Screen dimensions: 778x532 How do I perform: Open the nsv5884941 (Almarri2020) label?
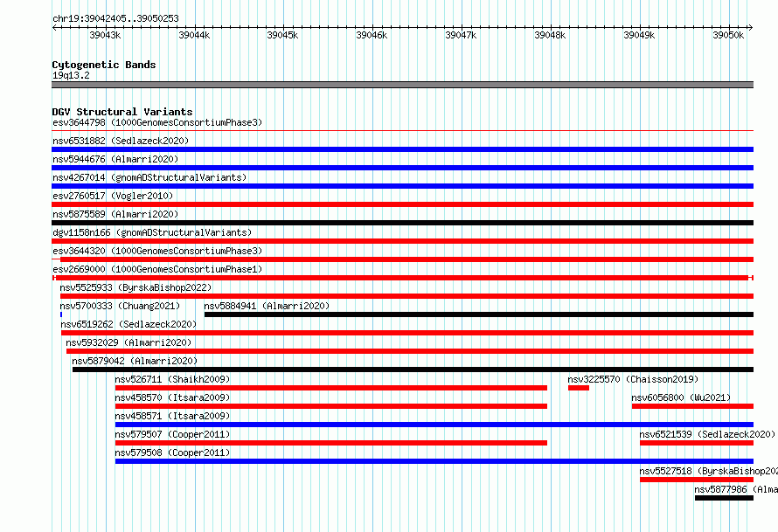[267, 306]
